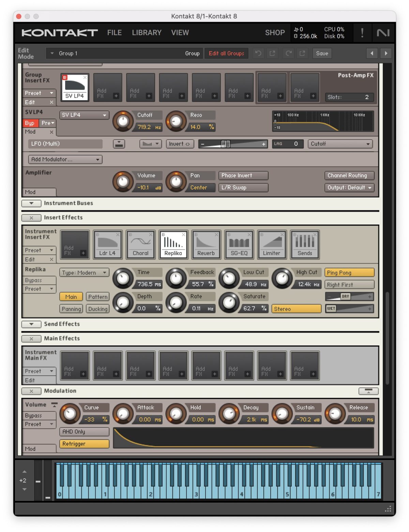Toggle L/R Swap on the amplifier
This screenshot has width=409, height=532.
(x=243, y=188)
